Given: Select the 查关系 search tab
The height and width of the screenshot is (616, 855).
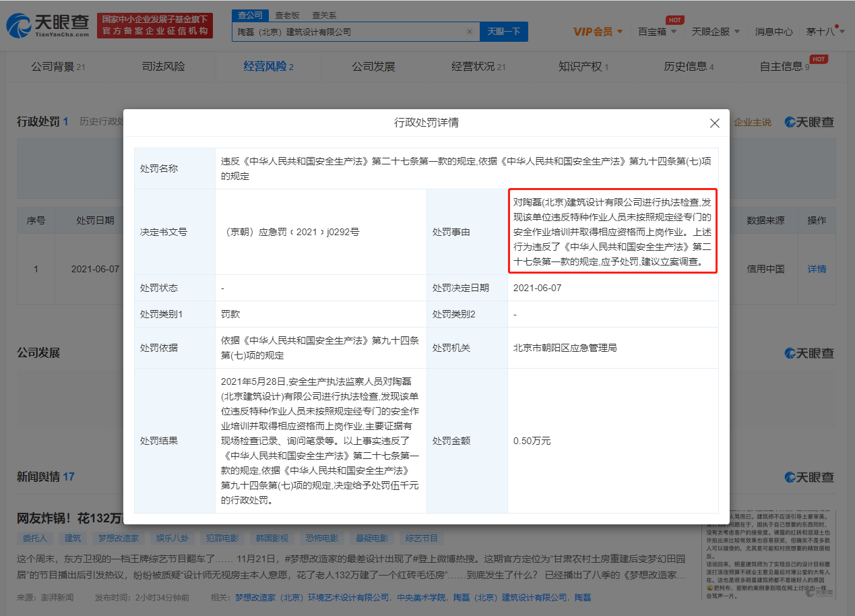Looking at the screenshot, I should click(x=324, y=15).
